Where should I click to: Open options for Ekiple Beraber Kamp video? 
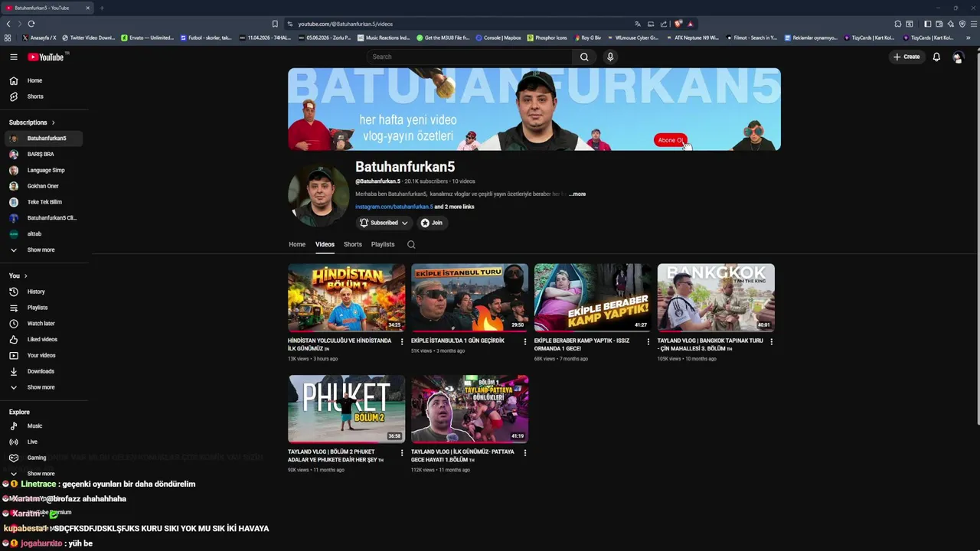[x=648, y=341]
